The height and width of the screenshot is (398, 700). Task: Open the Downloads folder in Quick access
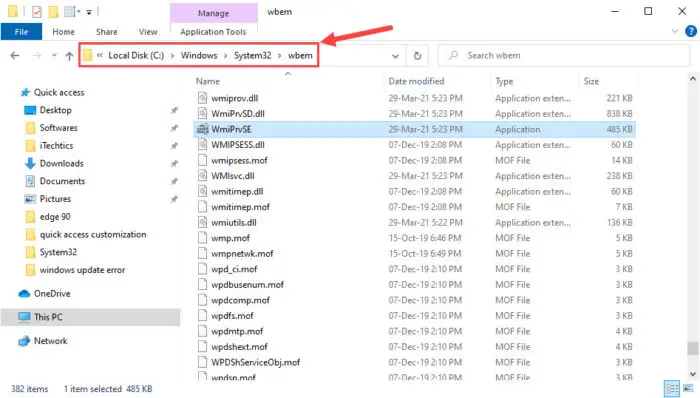[x=61, y=163]
